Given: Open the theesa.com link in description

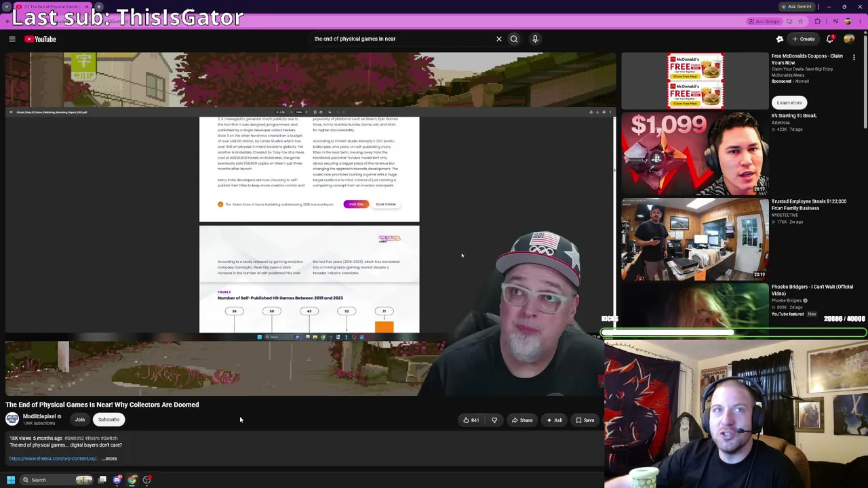Looking at the screenshot, I should (x=53, y=459).
